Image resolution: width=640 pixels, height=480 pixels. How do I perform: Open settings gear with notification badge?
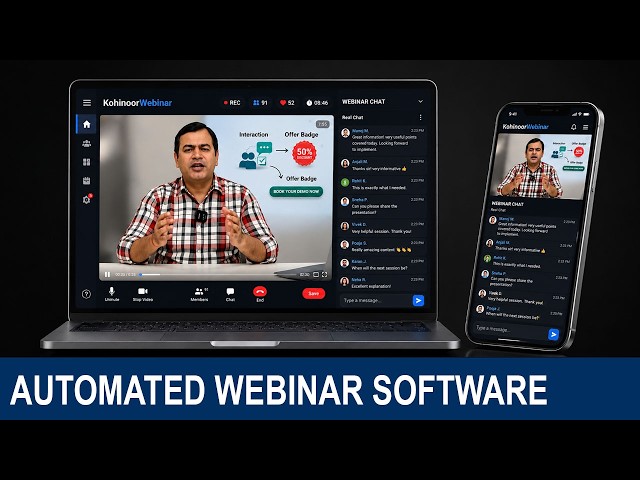[87, 200]
